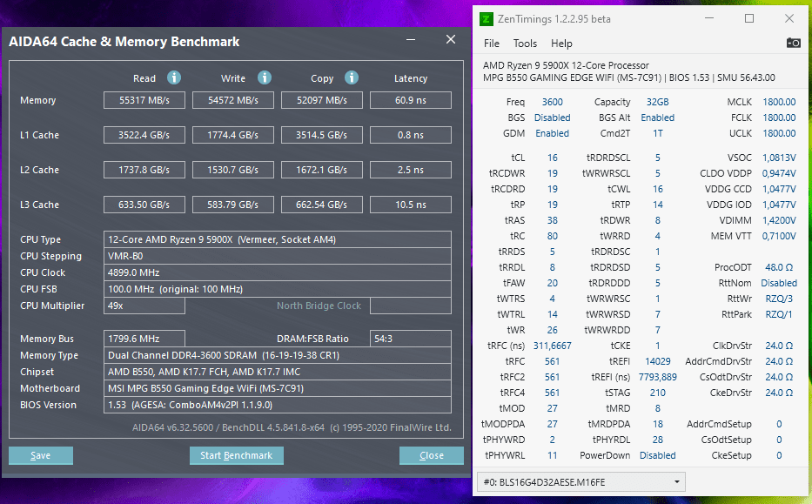Click the BGS Disabled value
This screenshot has height=504, width=812.
coord(552,118)
